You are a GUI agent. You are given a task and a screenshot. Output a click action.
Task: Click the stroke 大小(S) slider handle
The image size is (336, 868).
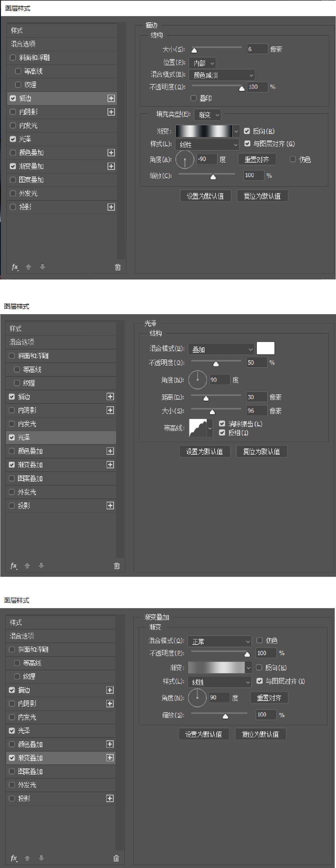pos(194,51)
